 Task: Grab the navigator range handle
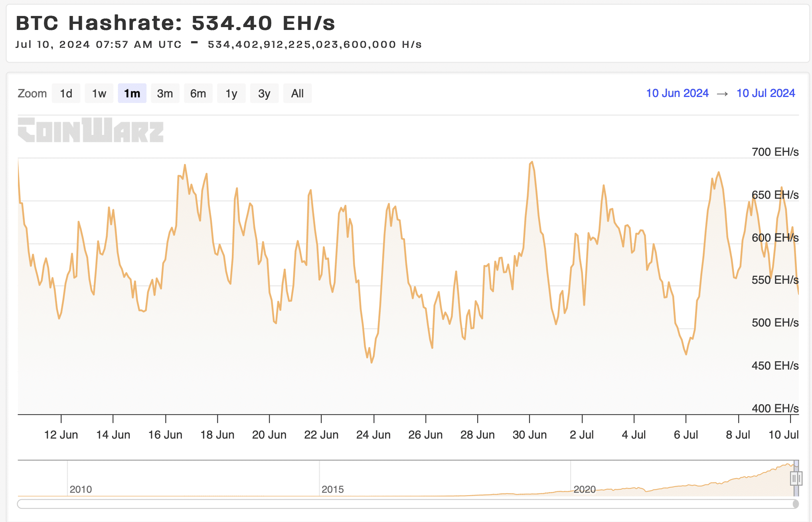[796, 478]
